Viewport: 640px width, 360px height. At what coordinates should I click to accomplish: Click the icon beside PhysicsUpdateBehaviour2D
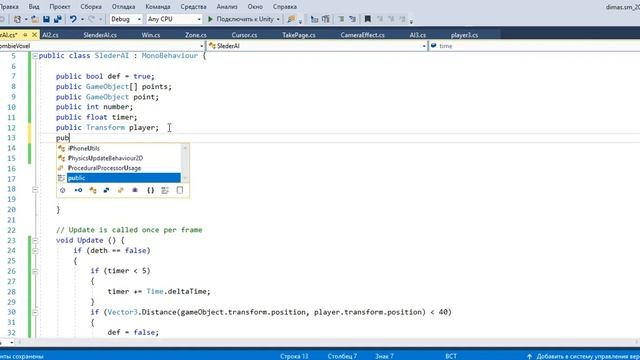62,158
